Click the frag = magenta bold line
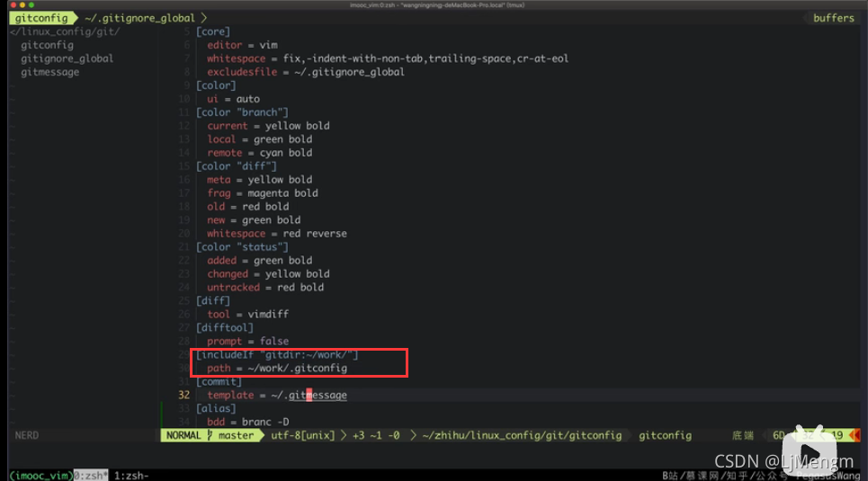 click(x=263, y=193)
